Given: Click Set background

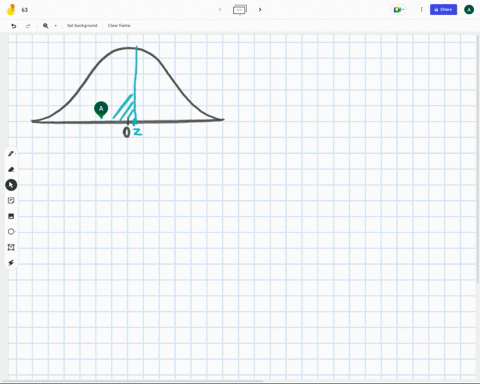Looking at the screenshot, I should [x=82, y=26].
